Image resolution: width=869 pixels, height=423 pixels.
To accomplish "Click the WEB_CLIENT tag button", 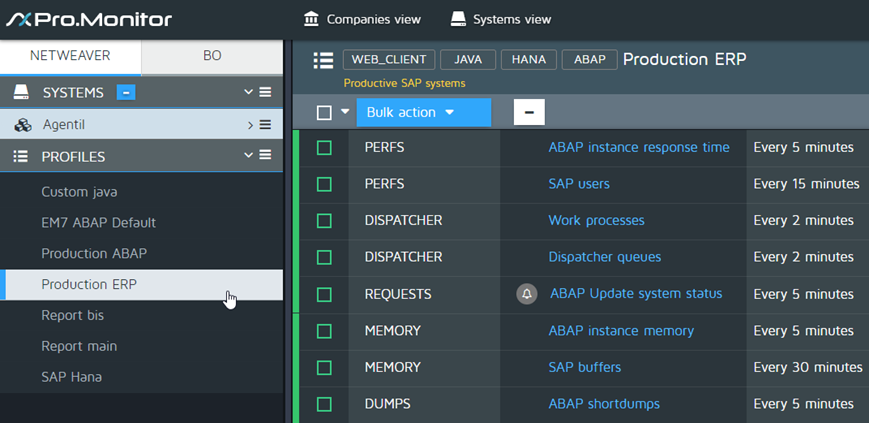I will (389, 60).
